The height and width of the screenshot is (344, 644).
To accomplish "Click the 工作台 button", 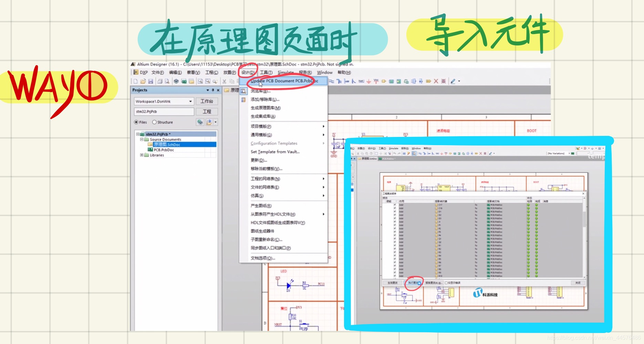I will point(207,101).
